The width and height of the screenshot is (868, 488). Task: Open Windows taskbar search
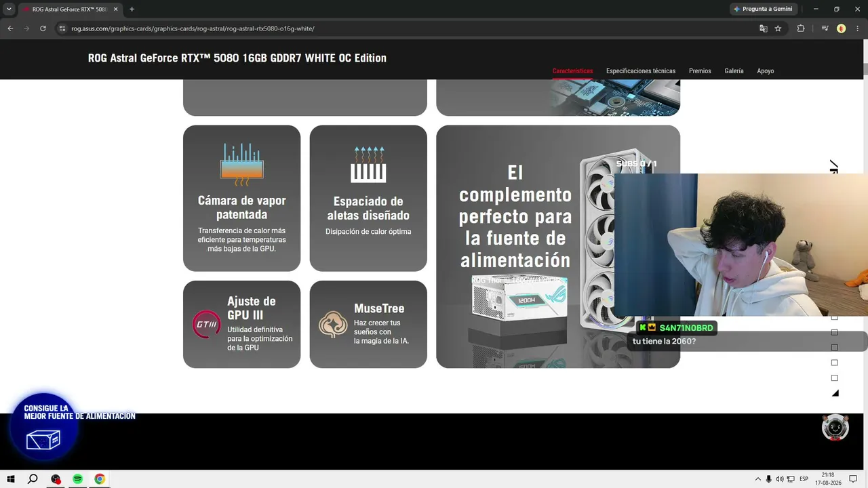(33, 479)
